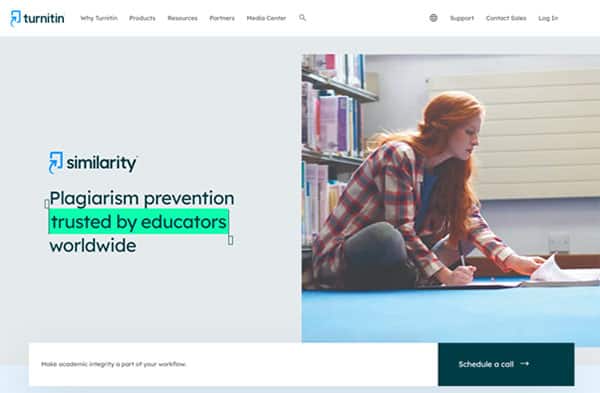Screen dimensions: 600x393
Task: Expand the Resources menu
Action: [183, 18]
